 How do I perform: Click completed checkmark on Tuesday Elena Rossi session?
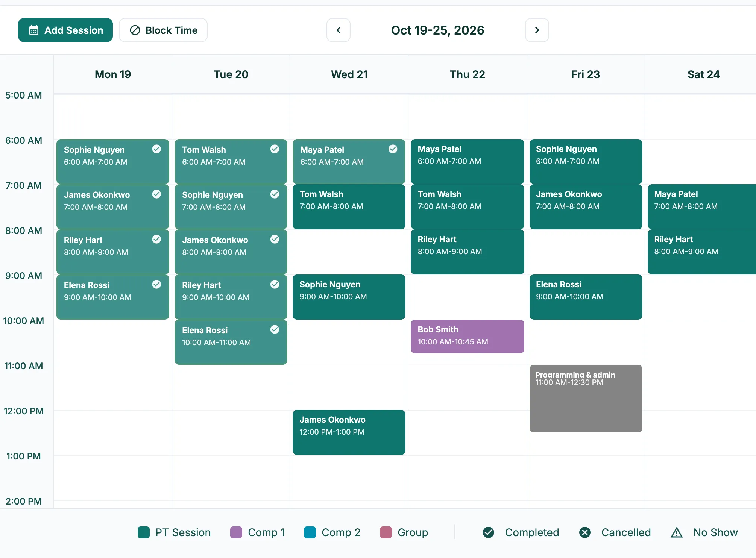coord(275,330)
